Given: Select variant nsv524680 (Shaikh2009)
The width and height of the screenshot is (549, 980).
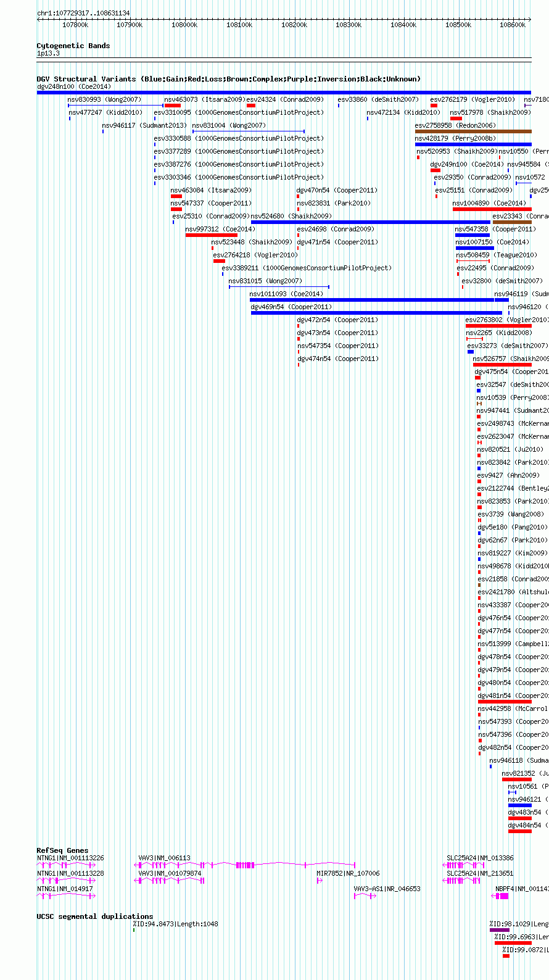Looking at the screenshot, I should 291,216.
